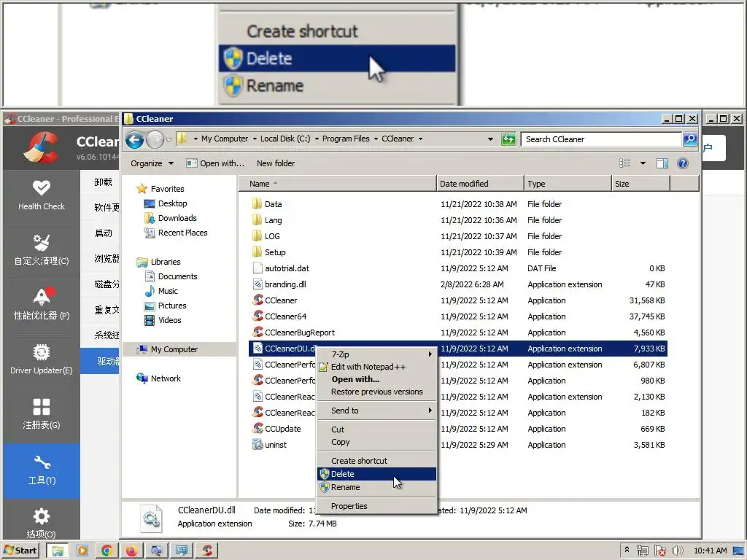This screenshot has height=560, width=747.
Task: Open CCleaner taskbar button
Action: click(206, 551)
